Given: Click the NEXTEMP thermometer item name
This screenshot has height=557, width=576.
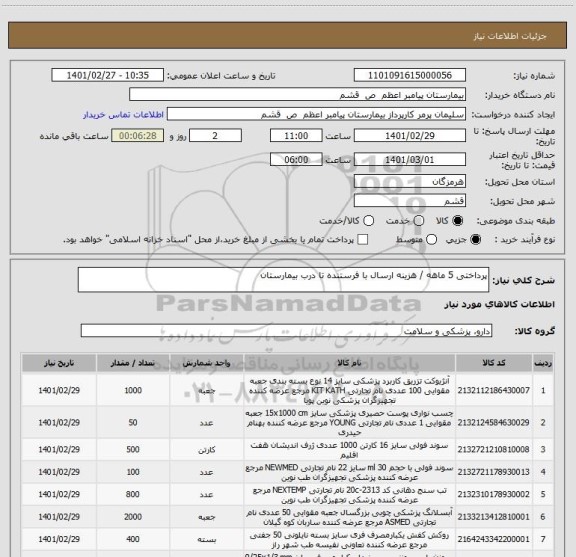Looking at the screenshot, I should coord(349,495).
